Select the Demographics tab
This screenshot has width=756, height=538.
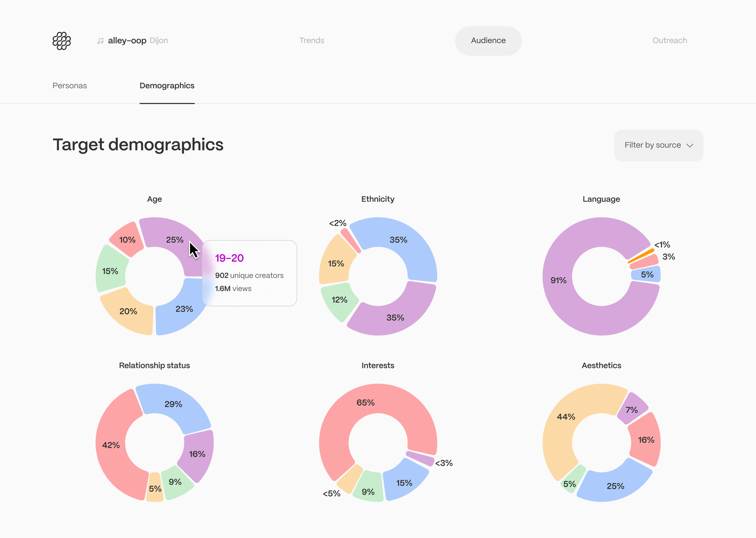tap(167, 86)
